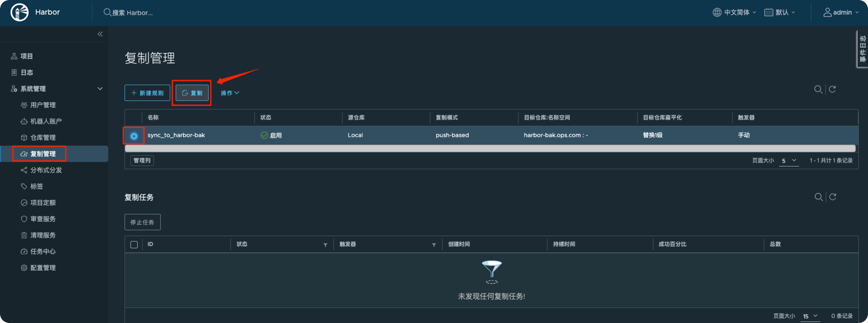This screenshot has width=868, height=323.
Task: Select radio for sync_to_harbor-bak rule
Action: (x=134, y=136)
